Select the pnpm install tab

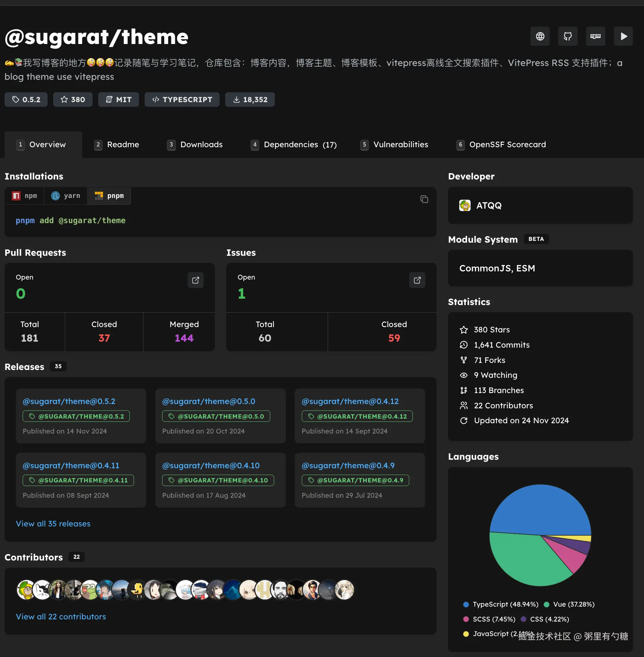tap(109, 196)
